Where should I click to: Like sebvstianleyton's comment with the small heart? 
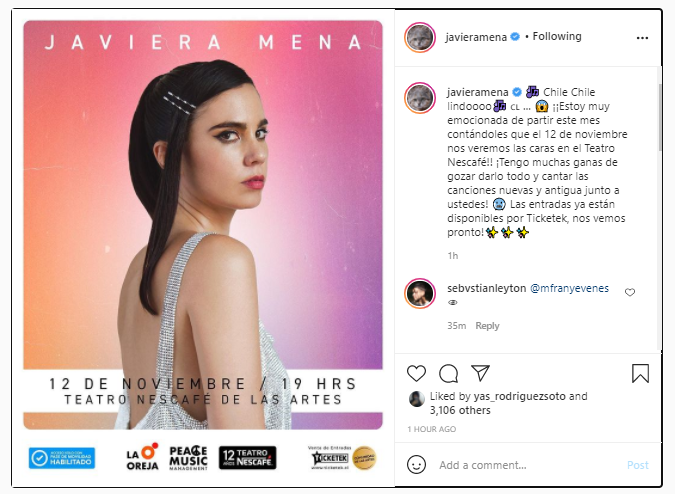pyautogui.click(x=630, y=293)
